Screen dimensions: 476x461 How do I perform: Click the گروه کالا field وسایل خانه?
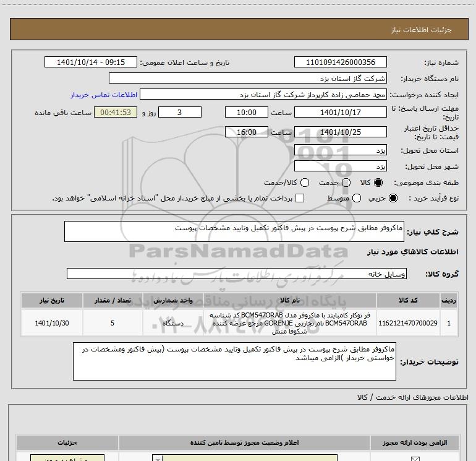click(237, 274)
